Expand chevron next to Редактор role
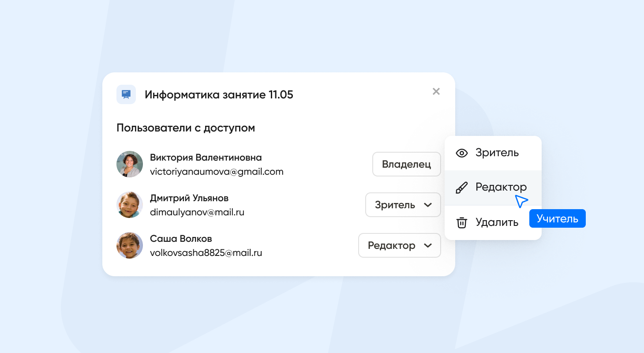Viewport: 644px width, 353px height. coord(427,245)
